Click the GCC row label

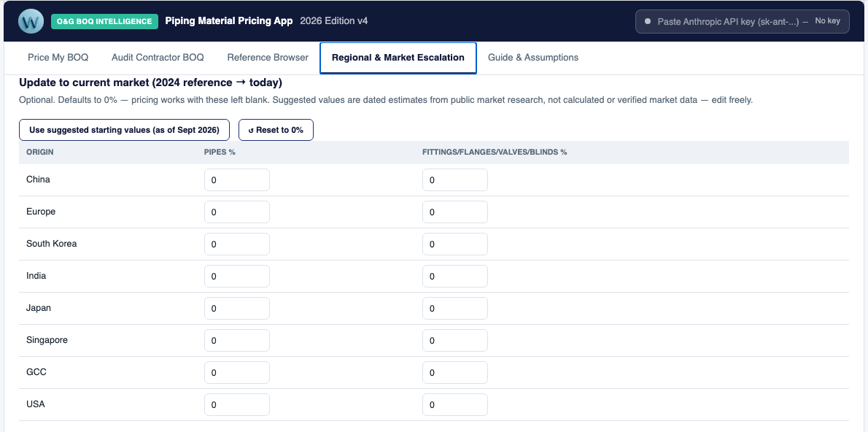pyautogui.click(x=36, y=372)
